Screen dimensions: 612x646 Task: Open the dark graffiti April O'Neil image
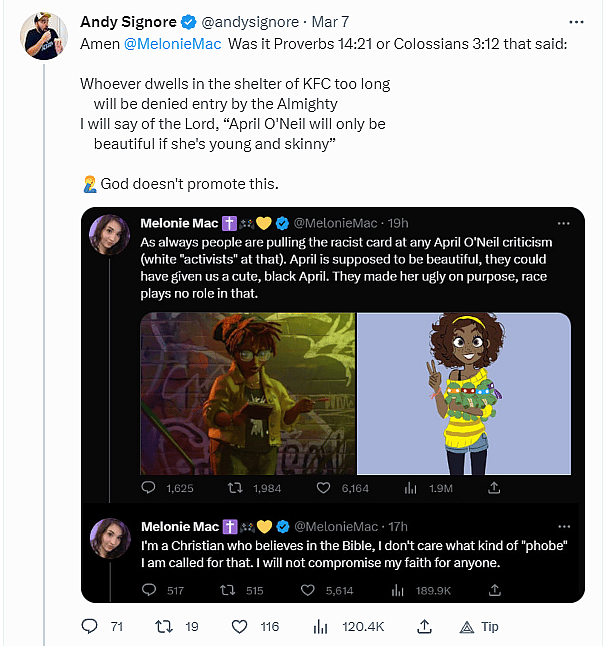tap(247, 393)
